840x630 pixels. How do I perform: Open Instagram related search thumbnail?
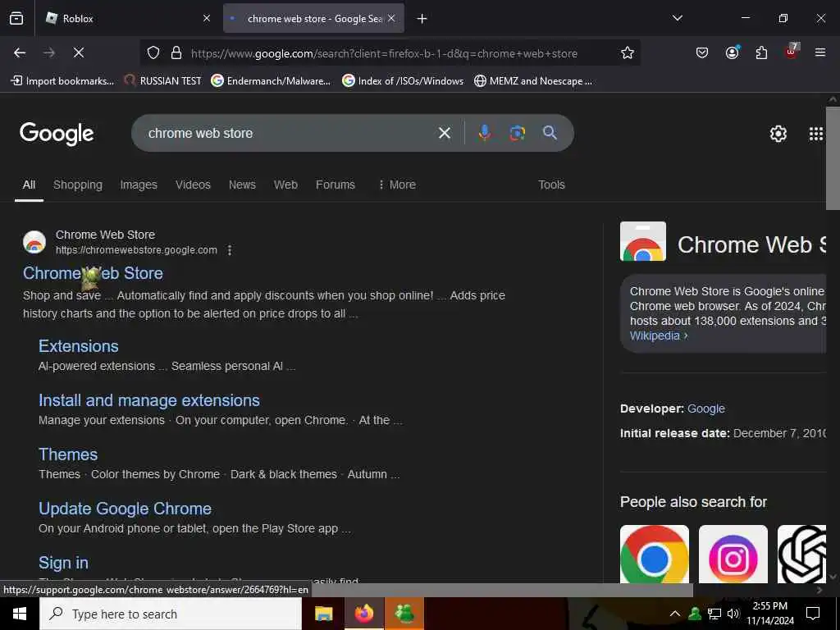click(733, 554)
